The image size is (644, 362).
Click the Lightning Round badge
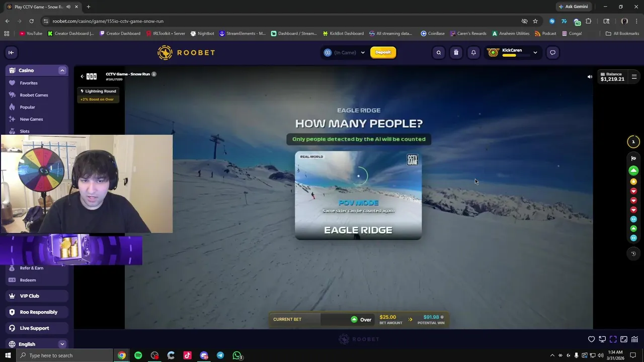(x=99, y=91)
